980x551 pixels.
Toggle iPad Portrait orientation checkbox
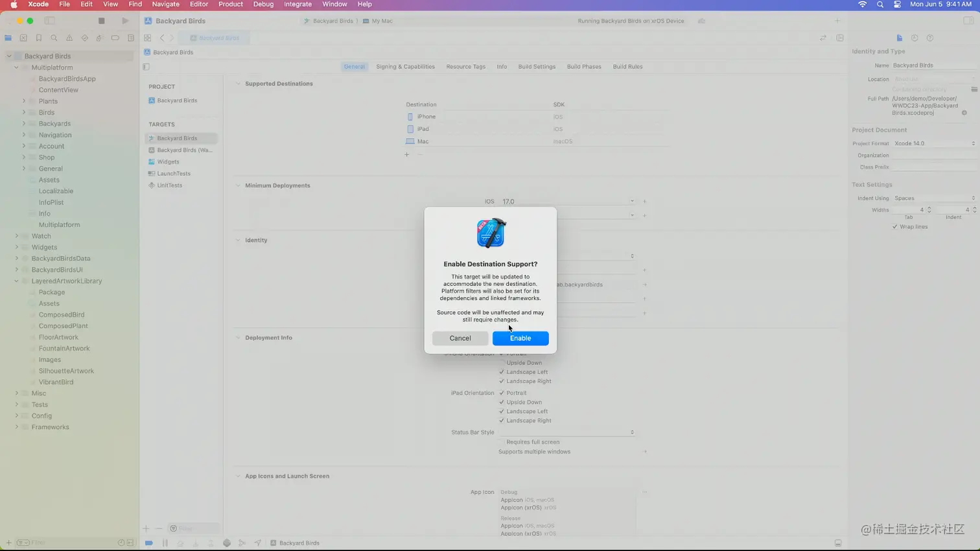point(502,393)
